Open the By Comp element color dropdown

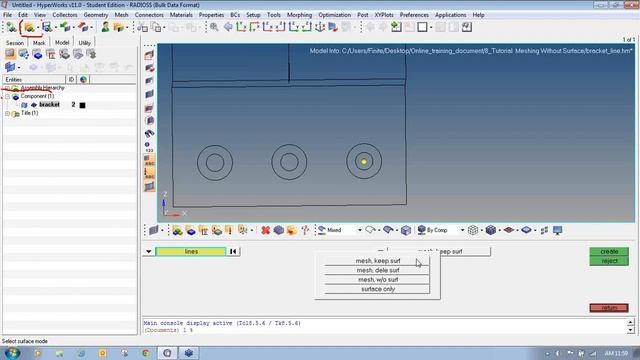tap(462, 230)
